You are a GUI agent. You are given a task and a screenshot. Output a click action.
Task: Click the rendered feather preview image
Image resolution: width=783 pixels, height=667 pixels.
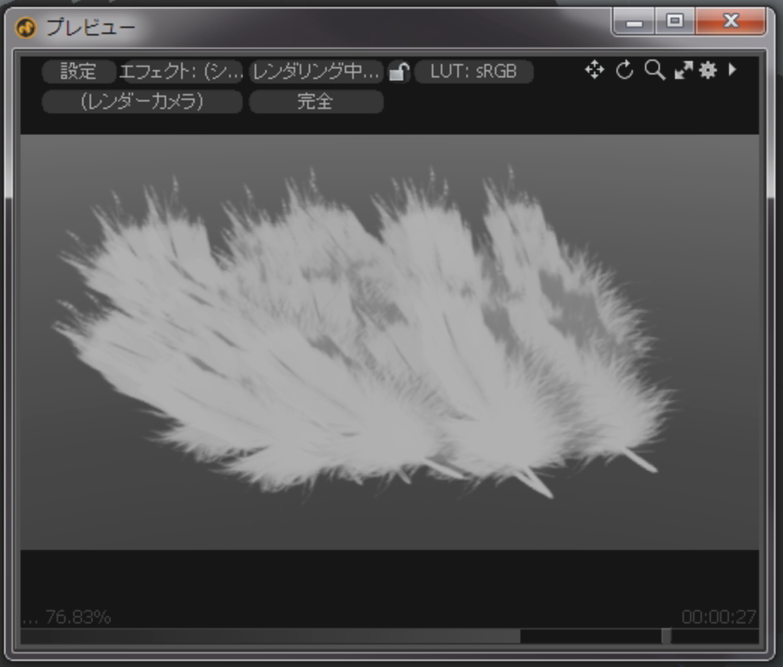380,340
